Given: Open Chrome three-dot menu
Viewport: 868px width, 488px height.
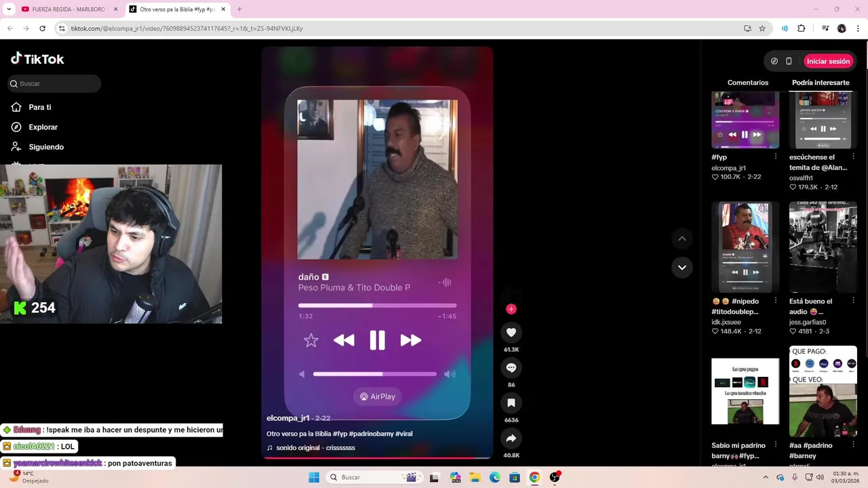Looking at the screenshot, I should point(858,28).
